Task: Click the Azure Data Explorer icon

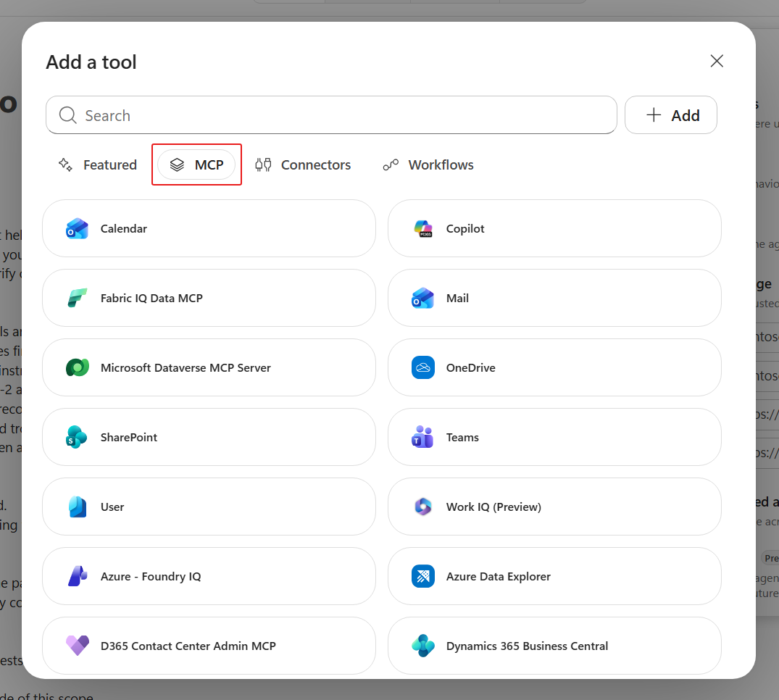Action: coord(422,576)
